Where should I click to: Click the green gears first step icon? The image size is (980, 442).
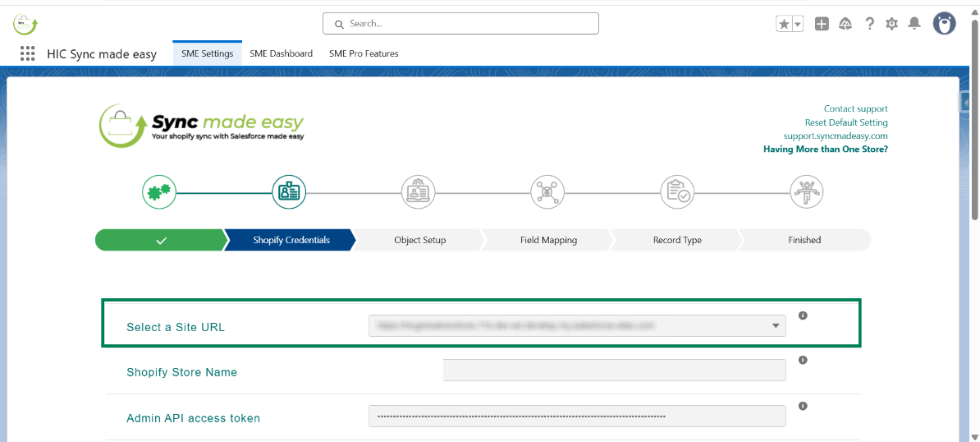pyautogui.click(x=159, y=191)
